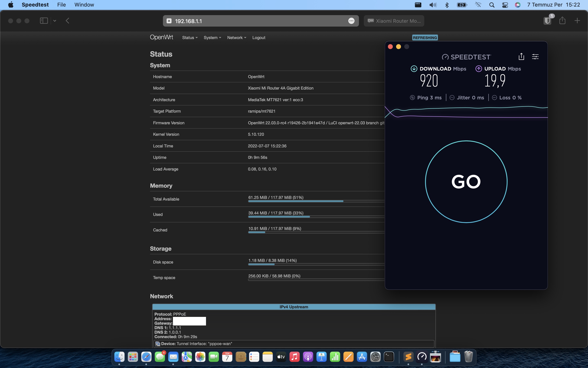Click Safari's share button

pos(562,20)
